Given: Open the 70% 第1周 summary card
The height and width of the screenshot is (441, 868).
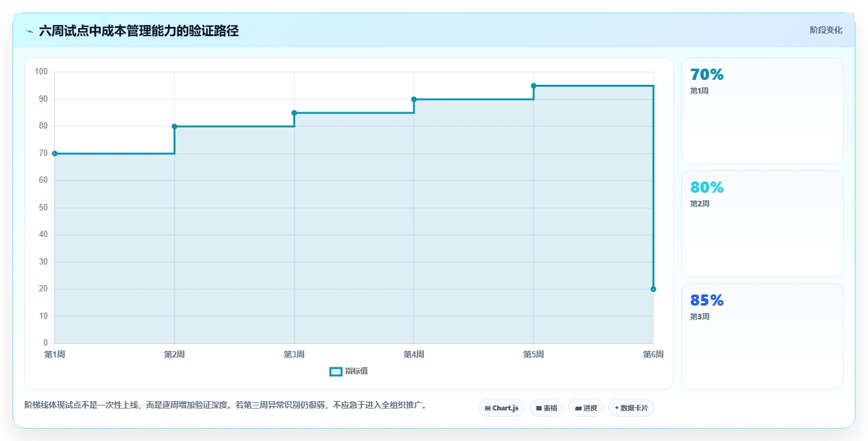Looking at the screenshot, I should 762,111.
